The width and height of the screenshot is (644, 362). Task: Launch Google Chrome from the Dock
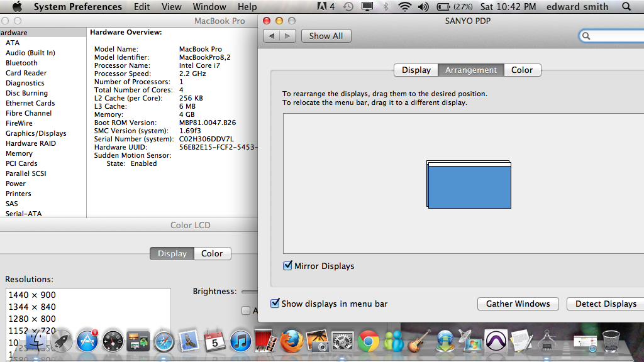pos(368,341)
